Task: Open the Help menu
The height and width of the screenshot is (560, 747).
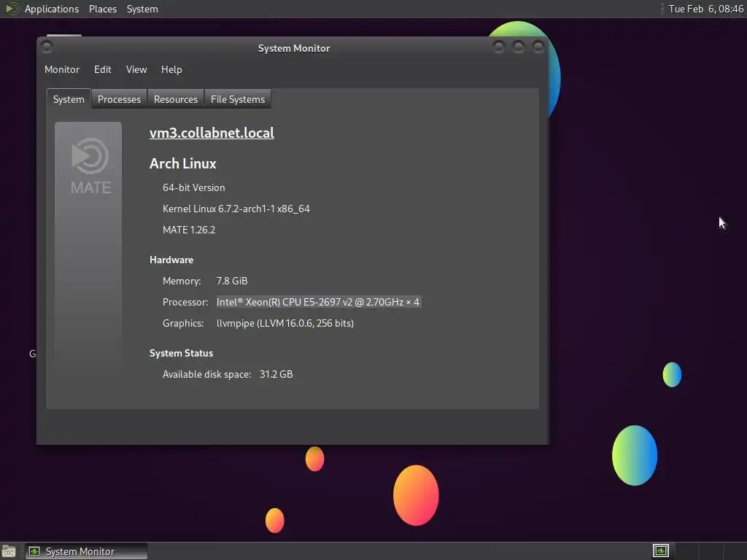Action: (x=171, y=69)
